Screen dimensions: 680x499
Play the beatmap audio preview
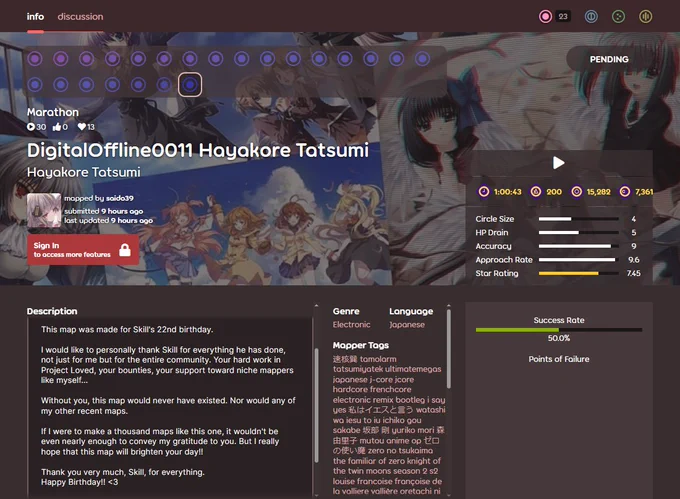pyautogui.click(x=559, y=163)
